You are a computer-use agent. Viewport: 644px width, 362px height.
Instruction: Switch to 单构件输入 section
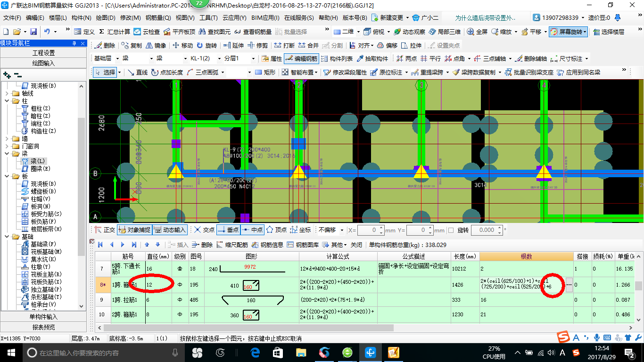pos(43,317)
